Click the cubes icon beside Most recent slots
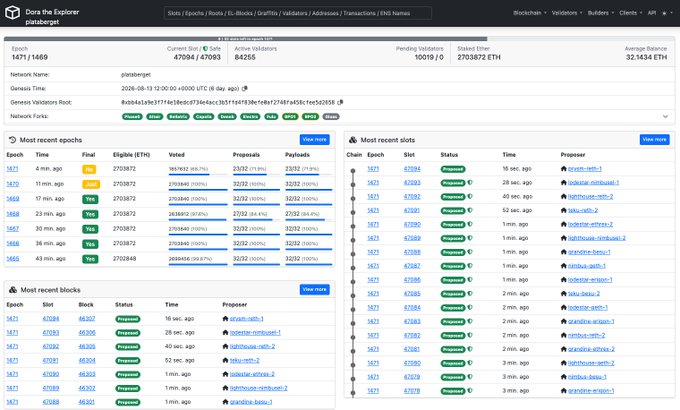Image resolution: width=680 pixels, height=410 pixels. click(x=353, y=140)
